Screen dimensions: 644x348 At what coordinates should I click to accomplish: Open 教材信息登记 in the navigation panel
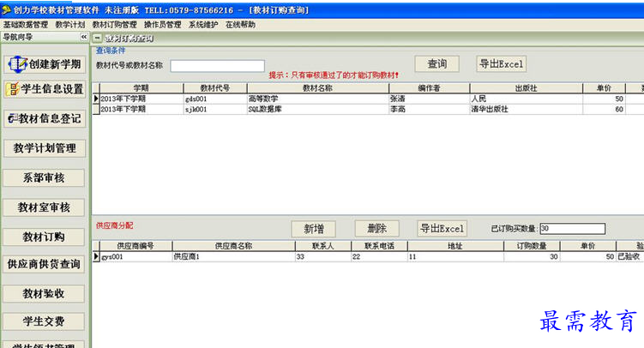click(x=45, y=119)
